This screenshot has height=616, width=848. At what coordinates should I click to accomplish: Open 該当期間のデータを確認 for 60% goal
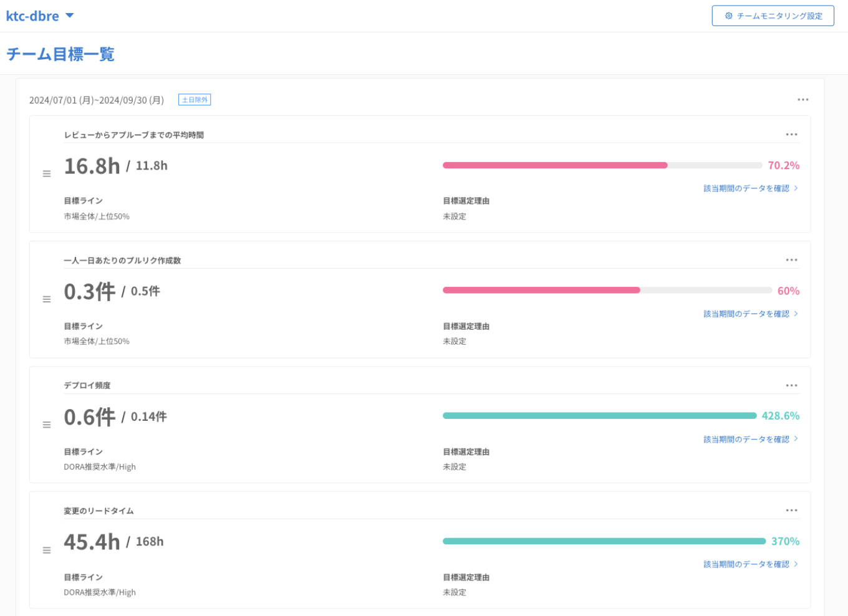click(x=751, y=314)
